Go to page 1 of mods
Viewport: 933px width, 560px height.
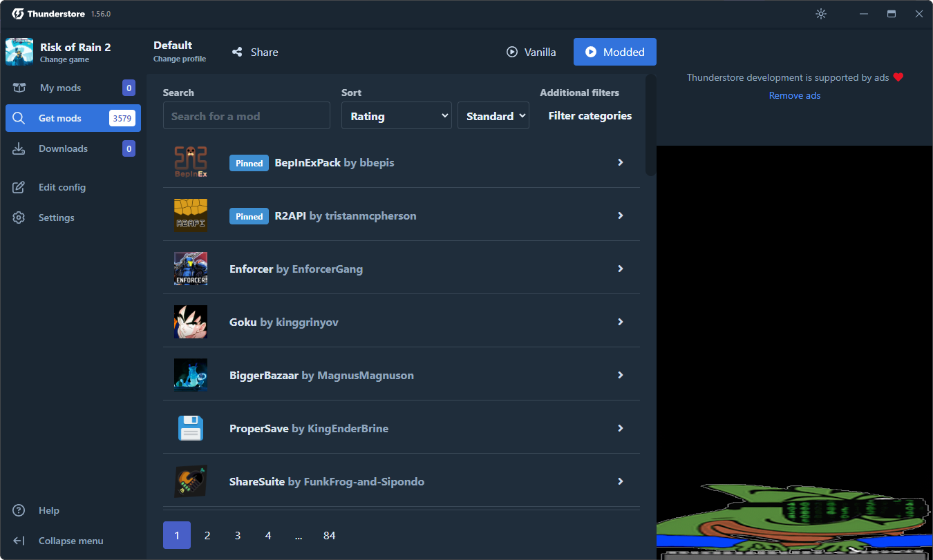[177, 535]
